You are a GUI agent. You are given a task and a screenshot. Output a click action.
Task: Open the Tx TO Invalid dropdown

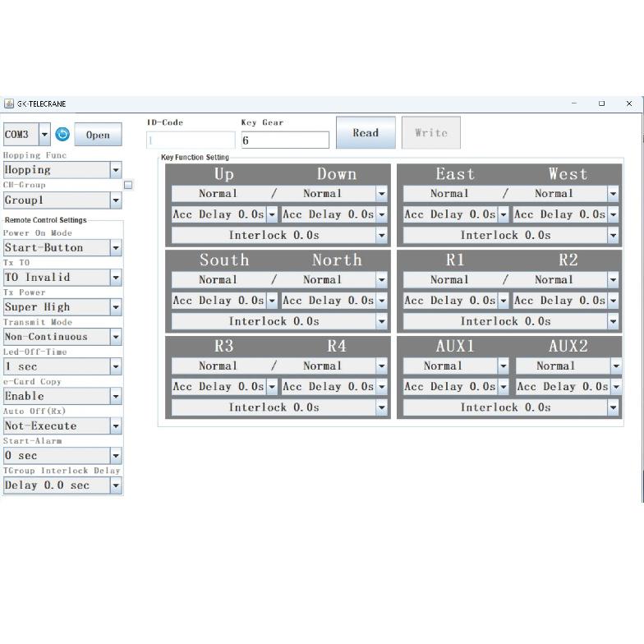pyautogui.click(x=62, y=278)
